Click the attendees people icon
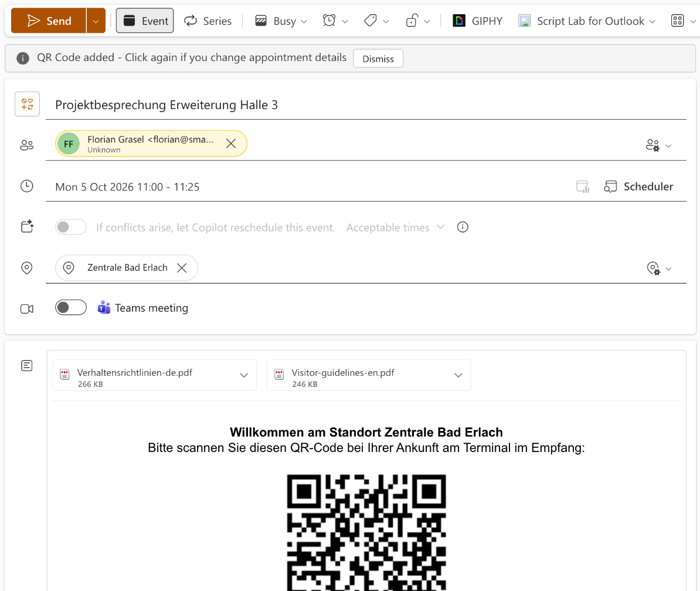The image size is (700, 591). pos(27,145)
